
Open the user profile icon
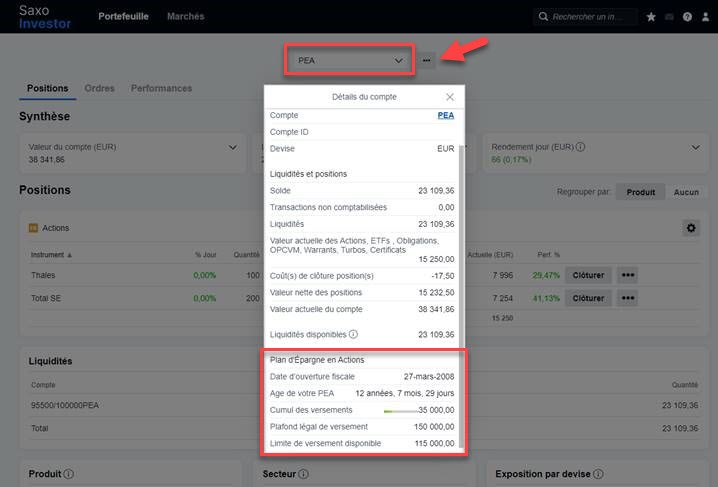(x=706, y=17)
